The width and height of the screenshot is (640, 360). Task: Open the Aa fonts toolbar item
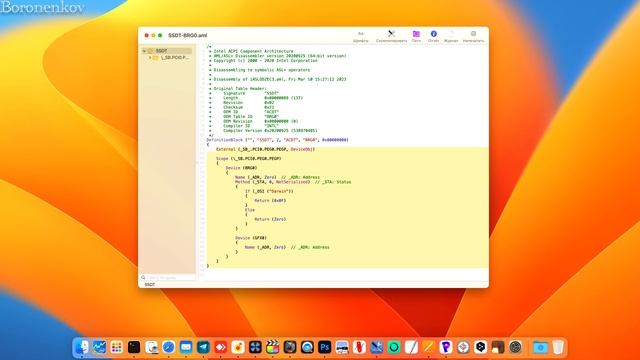point(360,36)
